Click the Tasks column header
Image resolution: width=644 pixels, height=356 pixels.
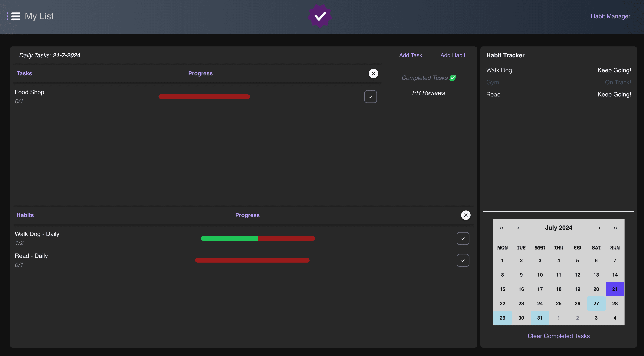[24, 73]
